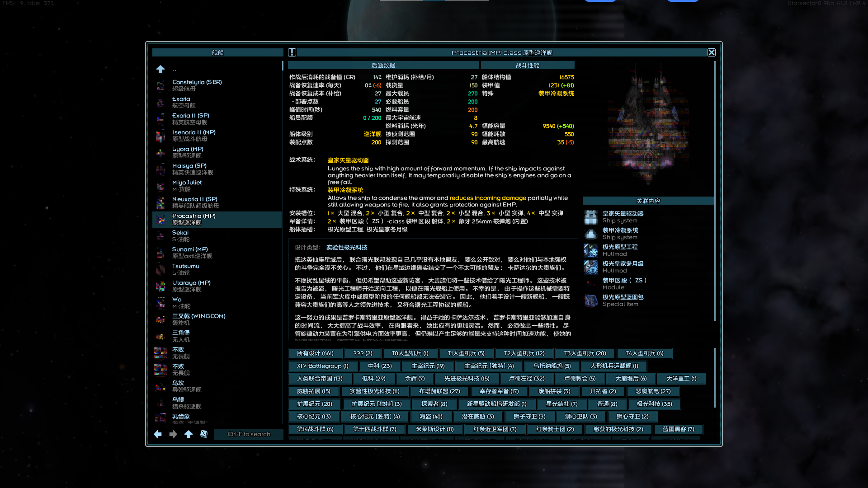Close the codex dialog with X

(712, 52)
